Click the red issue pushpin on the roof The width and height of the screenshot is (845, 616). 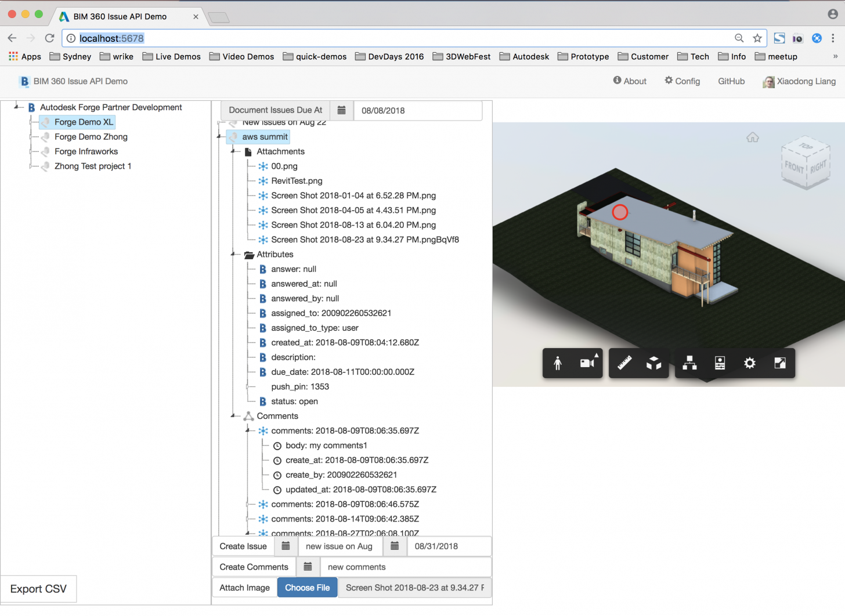(620, 212)
